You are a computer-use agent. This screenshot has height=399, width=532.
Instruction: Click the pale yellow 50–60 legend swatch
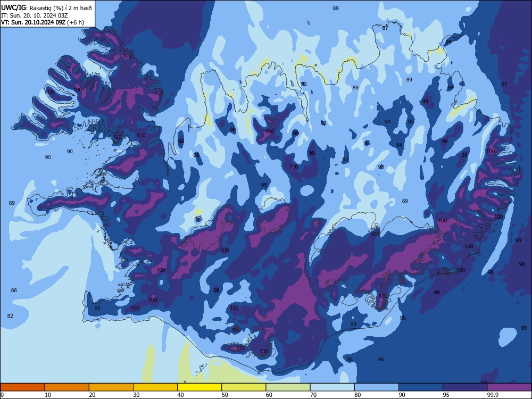click(x=244, y=387)
